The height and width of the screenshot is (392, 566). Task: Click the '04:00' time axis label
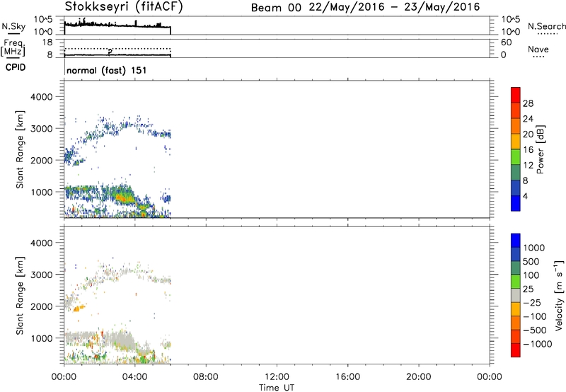(134, 377)
